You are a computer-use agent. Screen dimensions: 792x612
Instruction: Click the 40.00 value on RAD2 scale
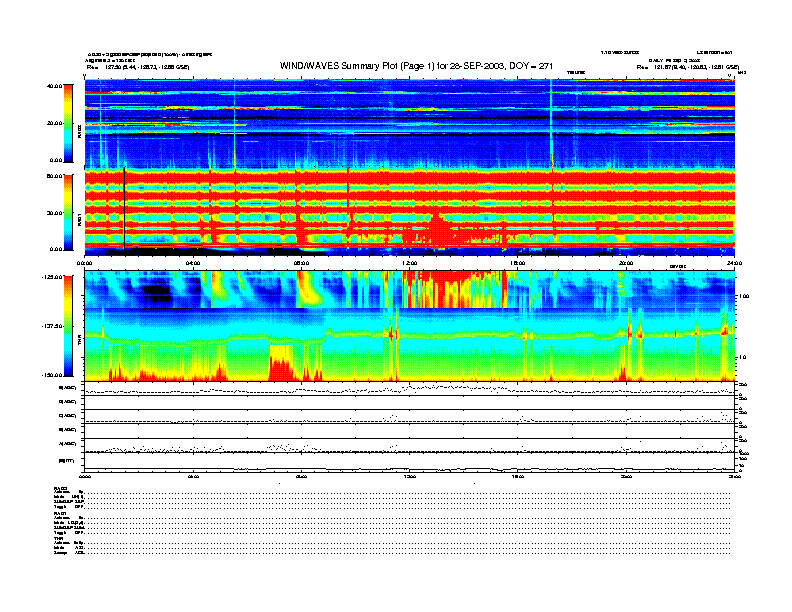click(x=54, y=86)
